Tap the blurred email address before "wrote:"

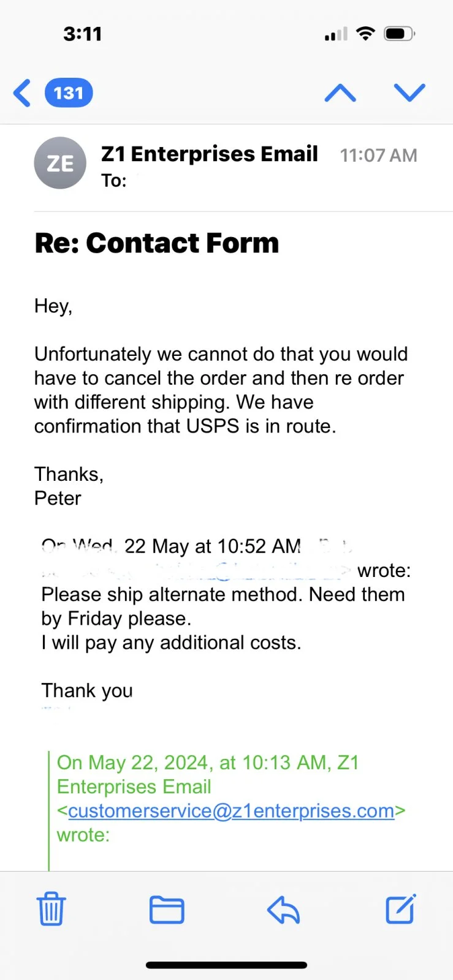click(196, 571)
